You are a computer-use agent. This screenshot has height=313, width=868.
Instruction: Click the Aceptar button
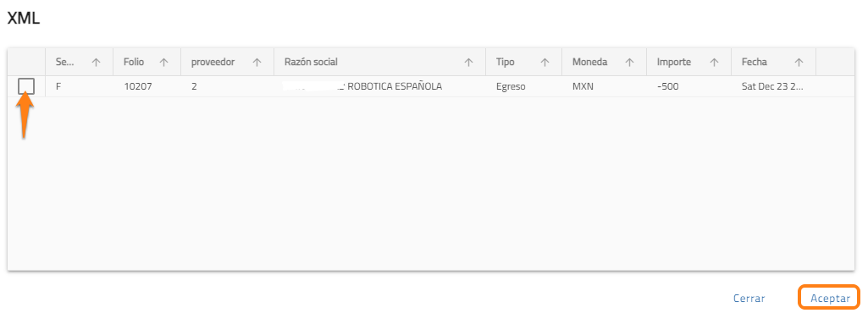(x=829, y=298)
